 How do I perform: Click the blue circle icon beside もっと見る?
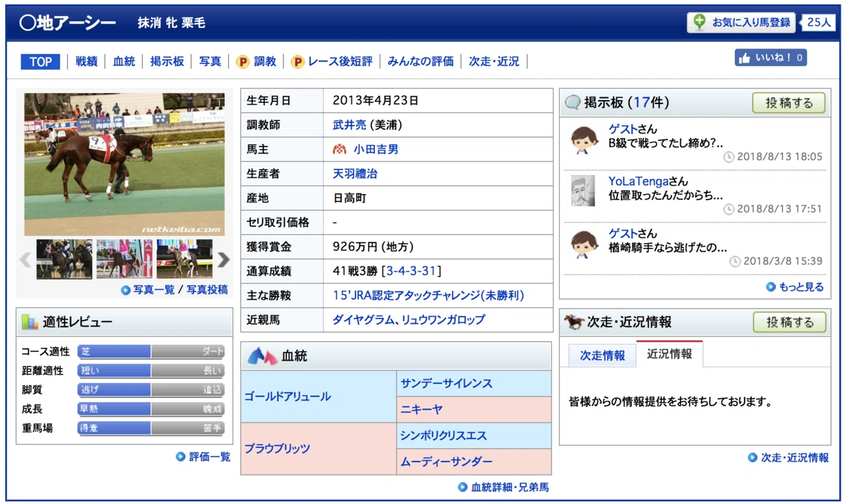tap(770, 287)
